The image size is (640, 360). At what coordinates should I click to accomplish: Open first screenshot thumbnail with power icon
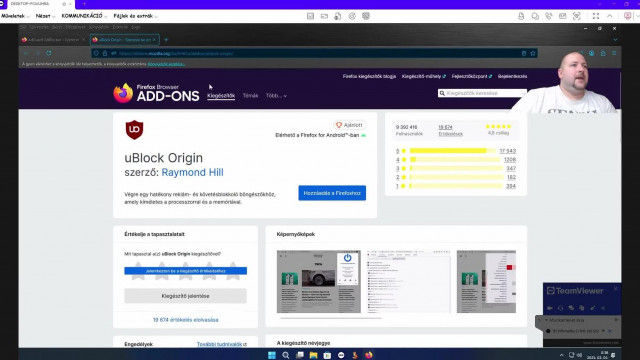pyautogui.click(x=318, y=282)
